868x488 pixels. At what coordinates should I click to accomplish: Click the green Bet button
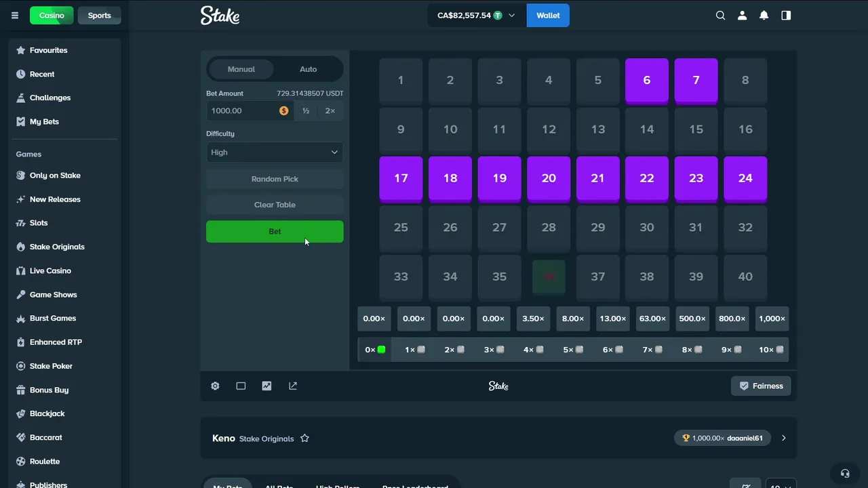click(275, 232)
